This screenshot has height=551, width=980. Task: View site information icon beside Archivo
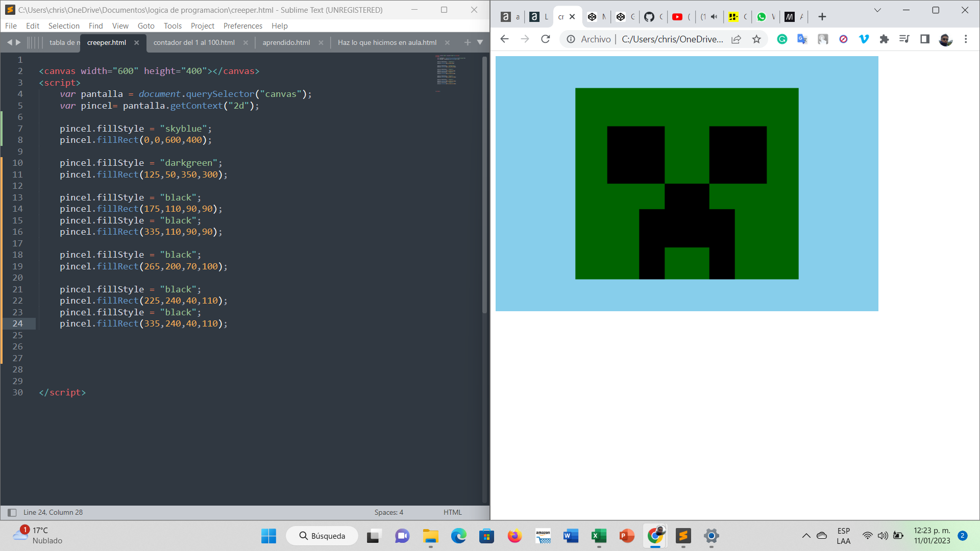(x=571, y=39)
